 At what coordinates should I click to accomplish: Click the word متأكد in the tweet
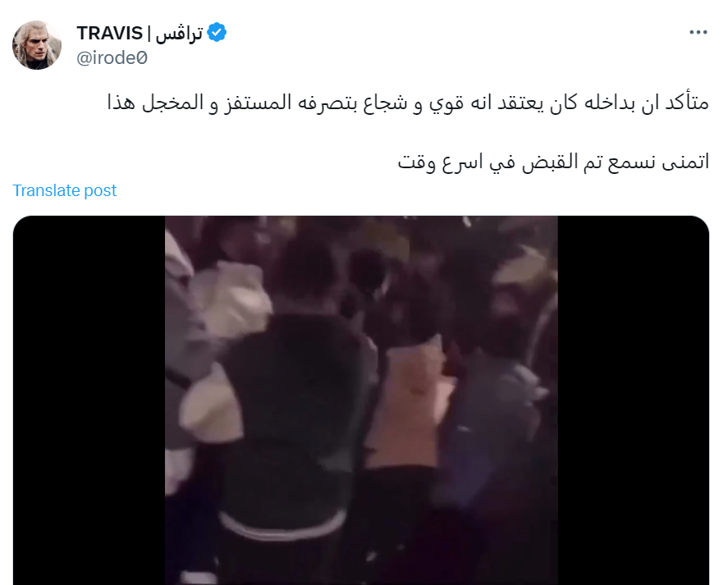(687, 103)
